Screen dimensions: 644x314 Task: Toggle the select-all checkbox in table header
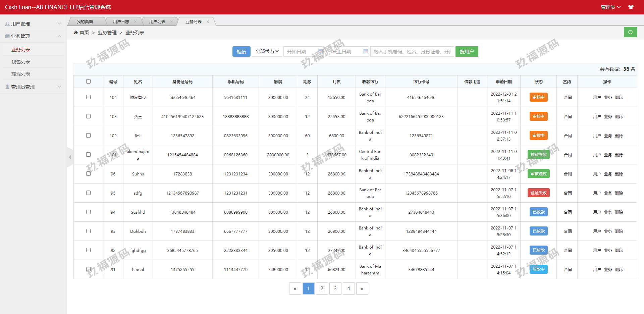88,82
